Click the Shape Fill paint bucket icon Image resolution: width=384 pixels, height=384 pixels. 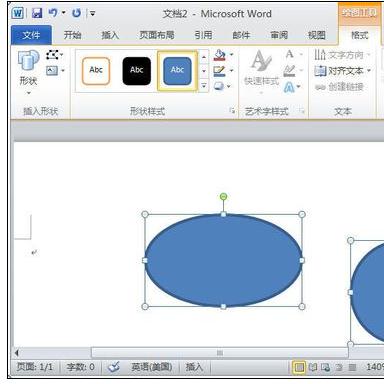pos(220,55)
